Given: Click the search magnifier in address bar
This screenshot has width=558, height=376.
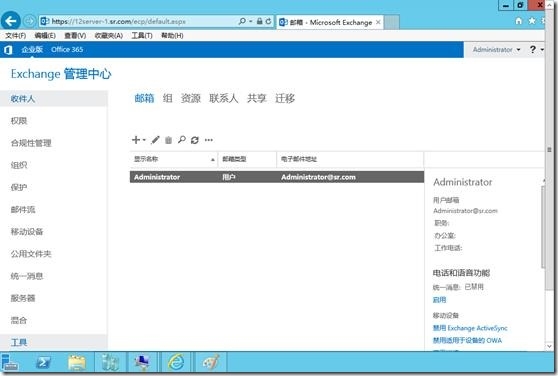Looking at the screenshot, I should 242,21.
